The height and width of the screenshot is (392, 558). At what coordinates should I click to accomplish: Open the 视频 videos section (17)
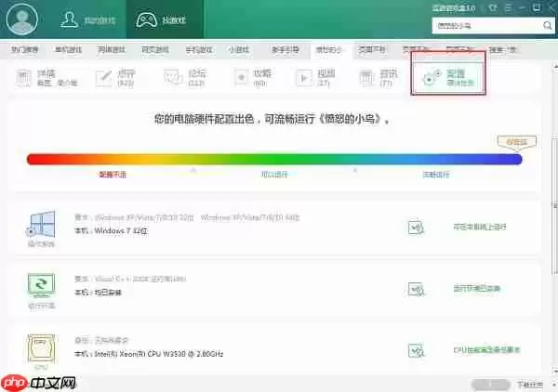click(315, 78)
